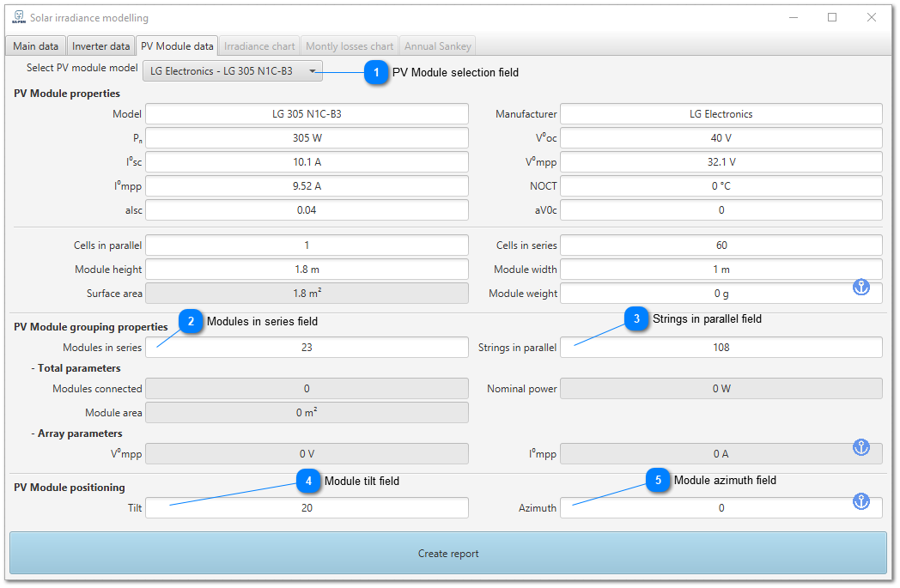Click the I°sc field showing 10.1 A
The image size is (900, 588).
(307, 161)
